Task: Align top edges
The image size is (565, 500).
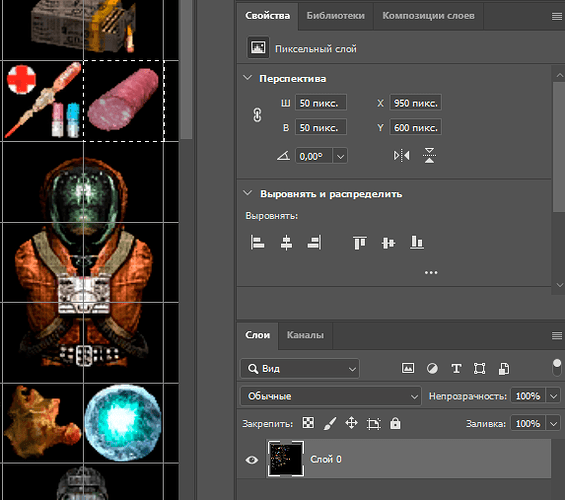Action: [x=360, y=242]
